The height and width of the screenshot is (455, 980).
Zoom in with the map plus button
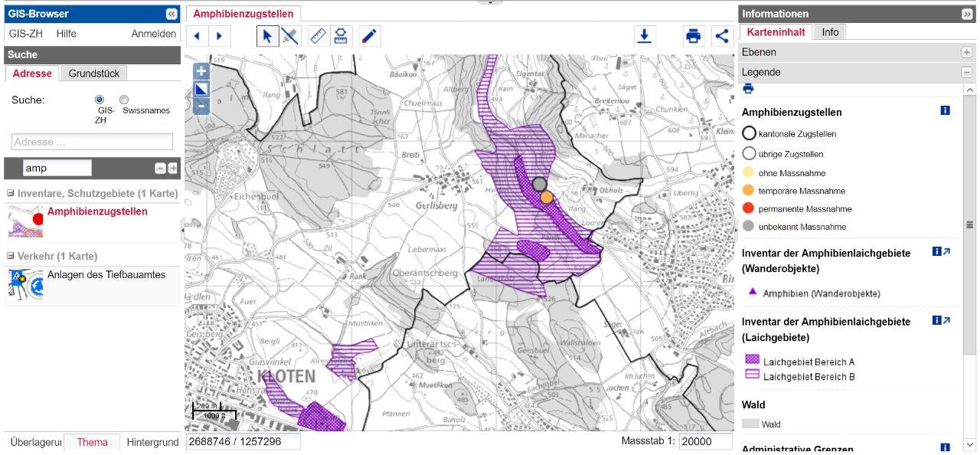coord(201,71)
